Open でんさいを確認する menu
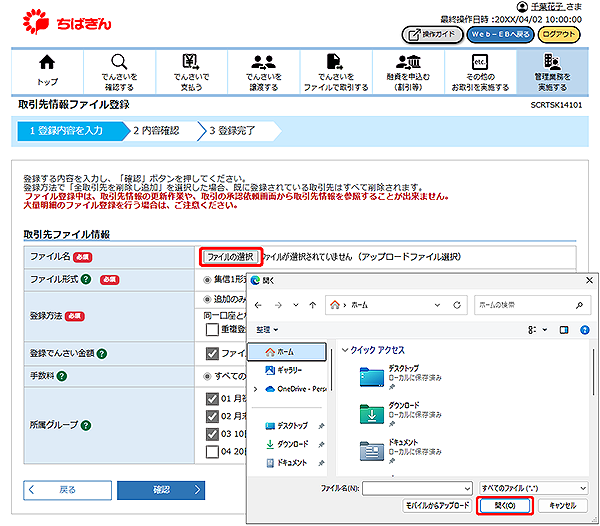This screenshot has height=526, width=600. tap(119, 72)
